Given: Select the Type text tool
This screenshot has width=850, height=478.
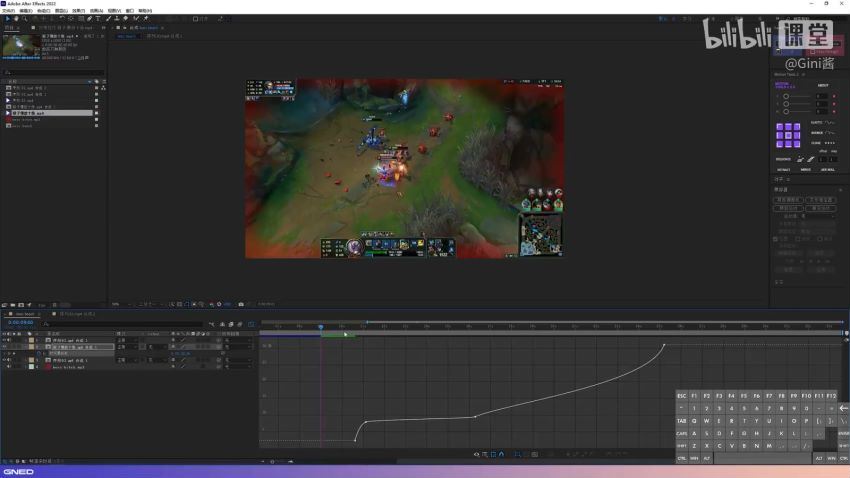Looking at the screenshot, I should (x=98, y=18).
